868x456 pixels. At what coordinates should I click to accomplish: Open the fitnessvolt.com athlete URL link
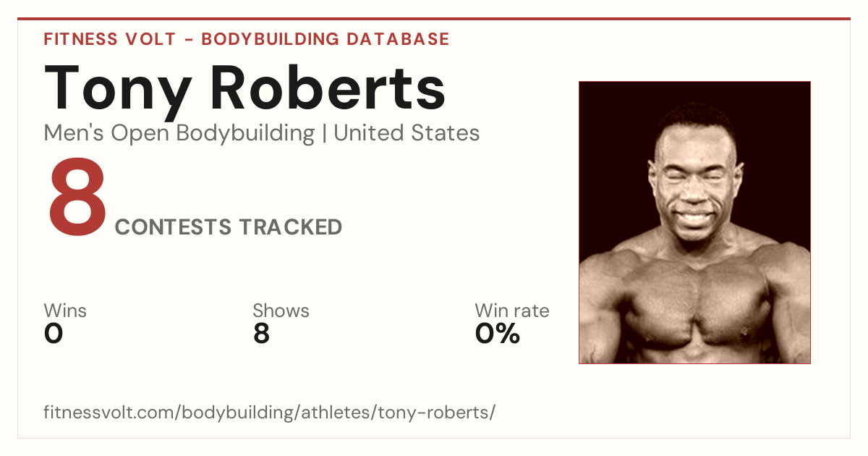coord(270,413)
